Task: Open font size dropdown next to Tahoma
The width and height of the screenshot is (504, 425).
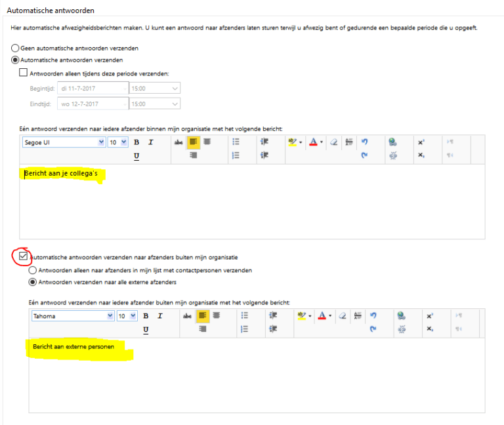Action: (127, 316)
